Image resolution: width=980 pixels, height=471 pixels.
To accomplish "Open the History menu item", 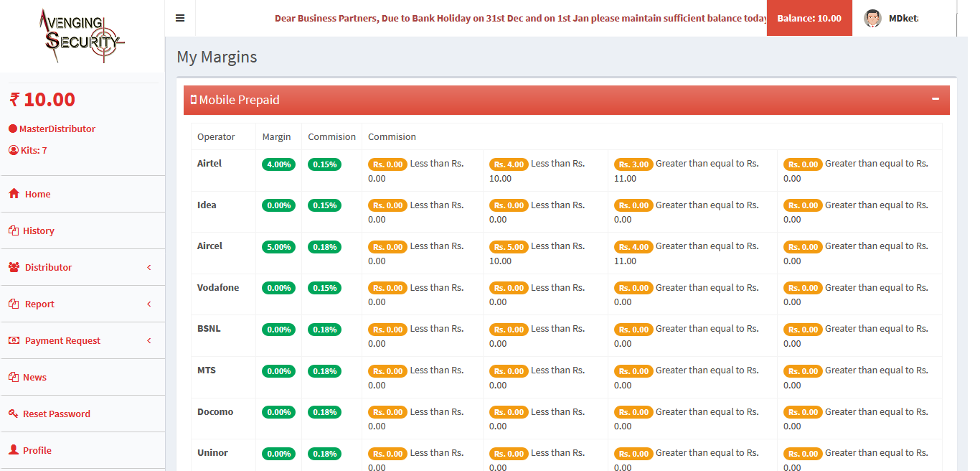I will pyautogui.click(x=83, y=230).
